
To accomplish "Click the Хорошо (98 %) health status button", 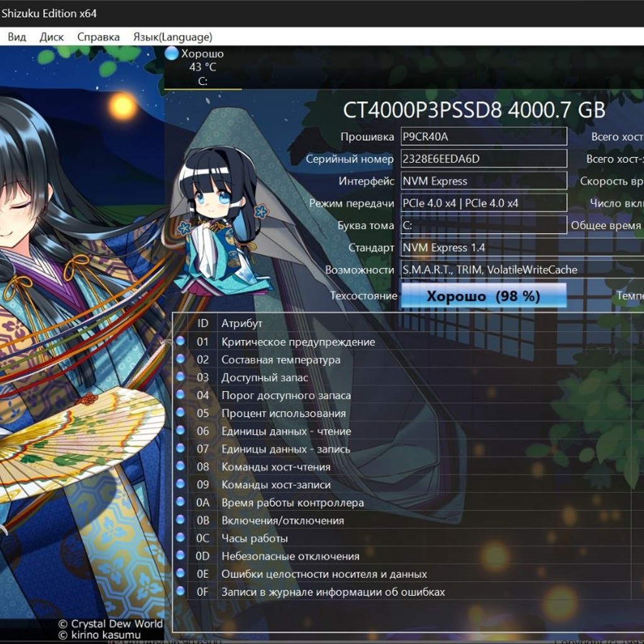I will (x=484, y=296).
